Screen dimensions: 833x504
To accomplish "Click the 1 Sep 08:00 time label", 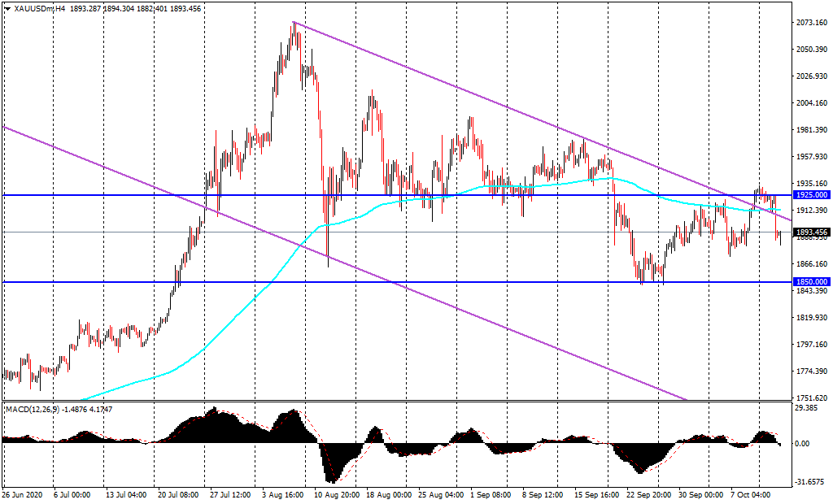I will 491,494.
